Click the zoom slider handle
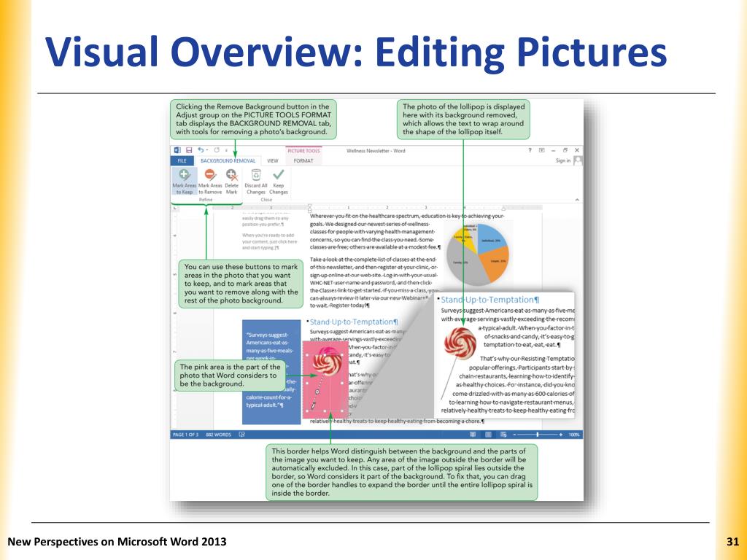This screenshot has height=560, width=747. tap(538, 435)
